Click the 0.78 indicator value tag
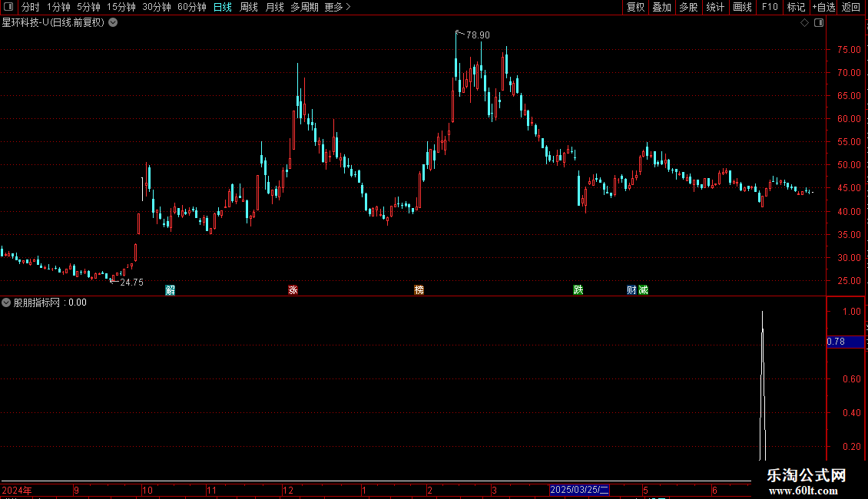868x499 pixels. click(x=845, y=342)
